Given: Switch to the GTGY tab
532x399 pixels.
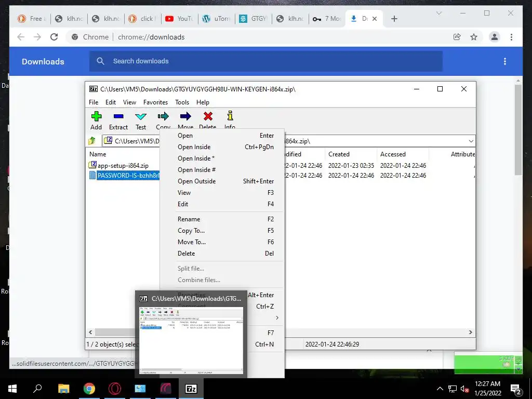Looking at the screenshot, I should tap(253, 19).
